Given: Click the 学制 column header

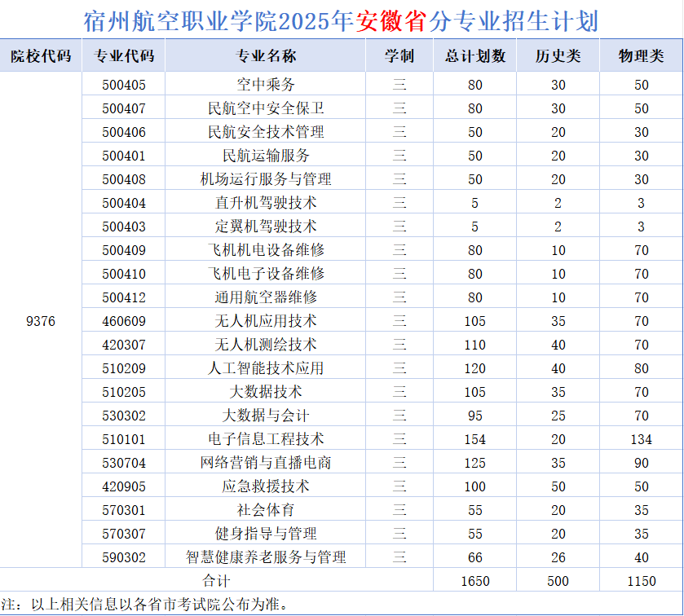Looking at the screenshot, I should click(x=399, y=56).
